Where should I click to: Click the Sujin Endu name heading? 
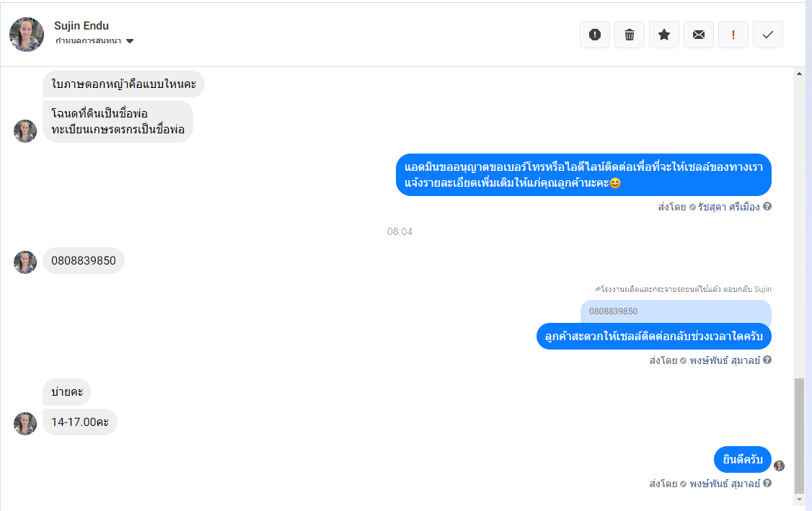click(x=81, y=25)
